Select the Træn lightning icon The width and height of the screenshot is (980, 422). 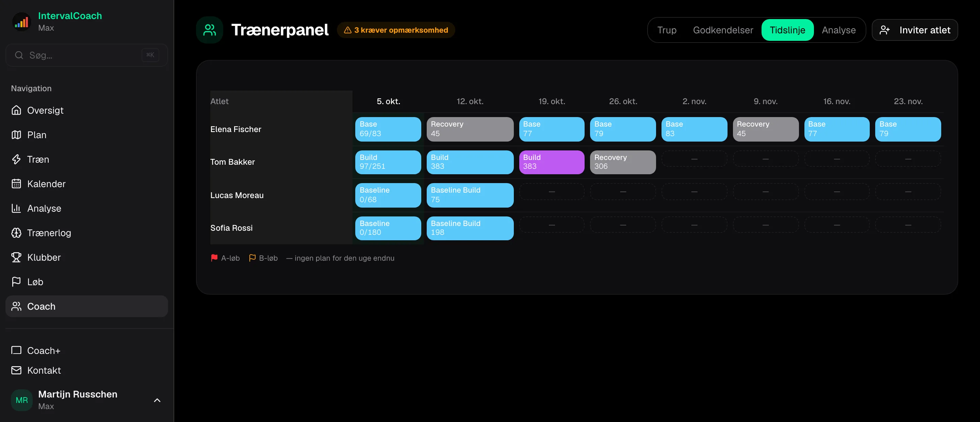click(16, 159)
